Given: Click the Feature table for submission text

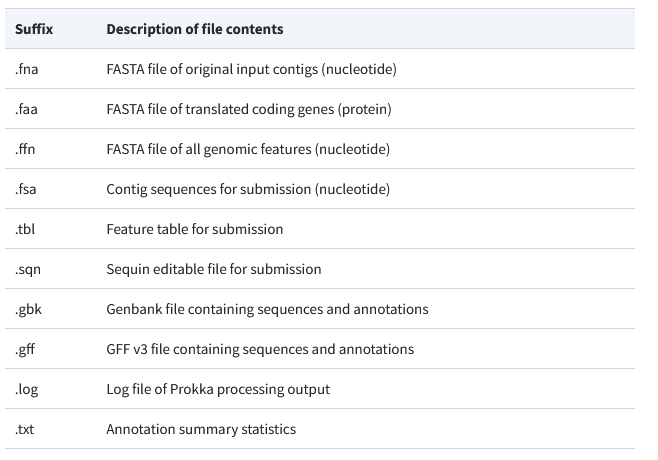Looking at the screenshot, I should point(194,229).
